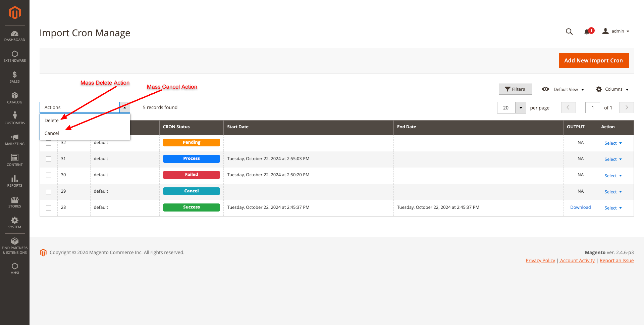Open Find Partners & Extensions

[15, 246]
